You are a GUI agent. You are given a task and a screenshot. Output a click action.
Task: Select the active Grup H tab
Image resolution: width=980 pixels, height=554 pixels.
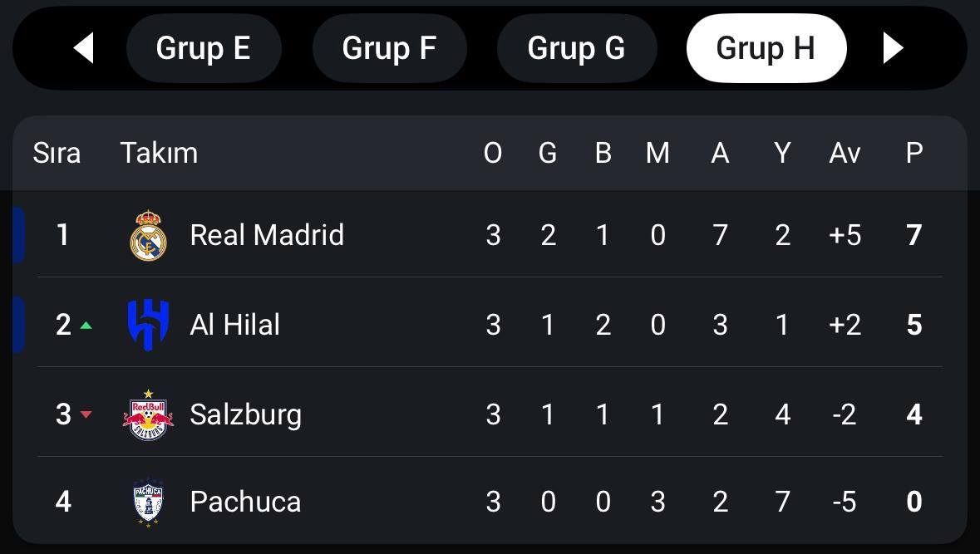coord(766,48)
